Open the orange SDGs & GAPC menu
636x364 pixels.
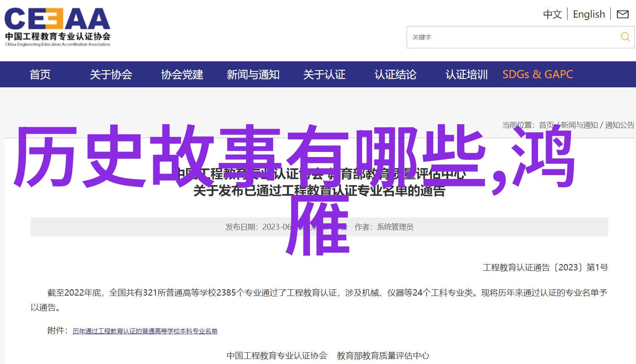click(537, 74)
